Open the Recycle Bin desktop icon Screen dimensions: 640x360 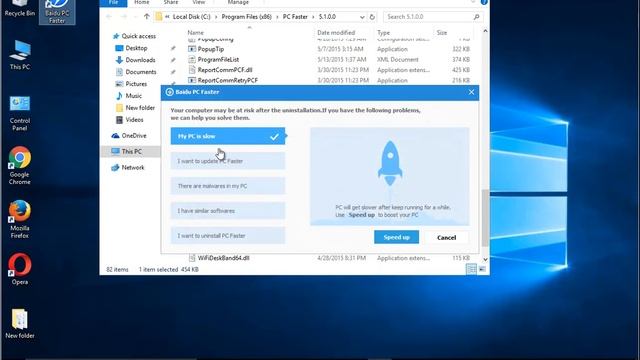(x=19, y=8)
